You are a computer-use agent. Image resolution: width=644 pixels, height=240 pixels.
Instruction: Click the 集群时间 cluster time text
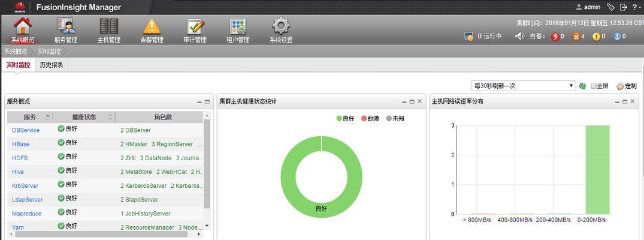(580, 23)
